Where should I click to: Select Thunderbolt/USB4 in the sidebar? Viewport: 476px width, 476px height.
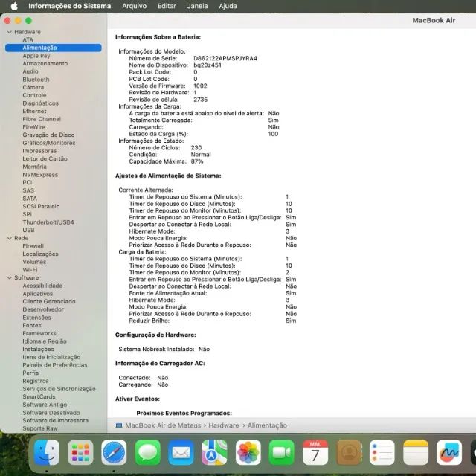click(48, 222)
